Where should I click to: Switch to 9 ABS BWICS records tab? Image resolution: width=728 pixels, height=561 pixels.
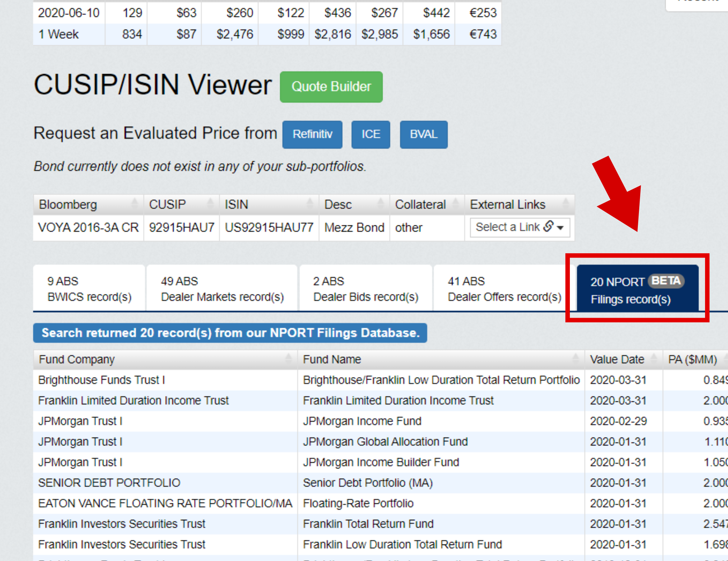coord(89,289)
